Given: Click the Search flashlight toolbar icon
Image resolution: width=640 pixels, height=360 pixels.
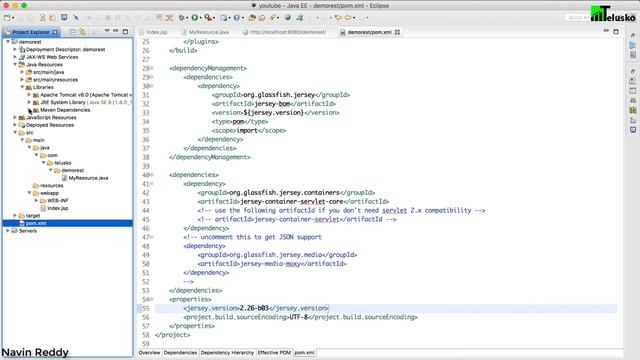Looking at the screenshot, I should pos(273,18).
